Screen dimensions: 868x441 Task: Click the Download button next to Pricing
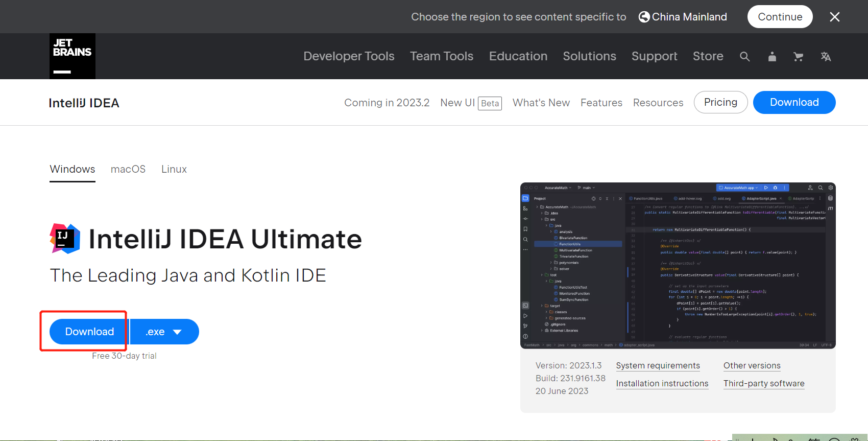794,102
